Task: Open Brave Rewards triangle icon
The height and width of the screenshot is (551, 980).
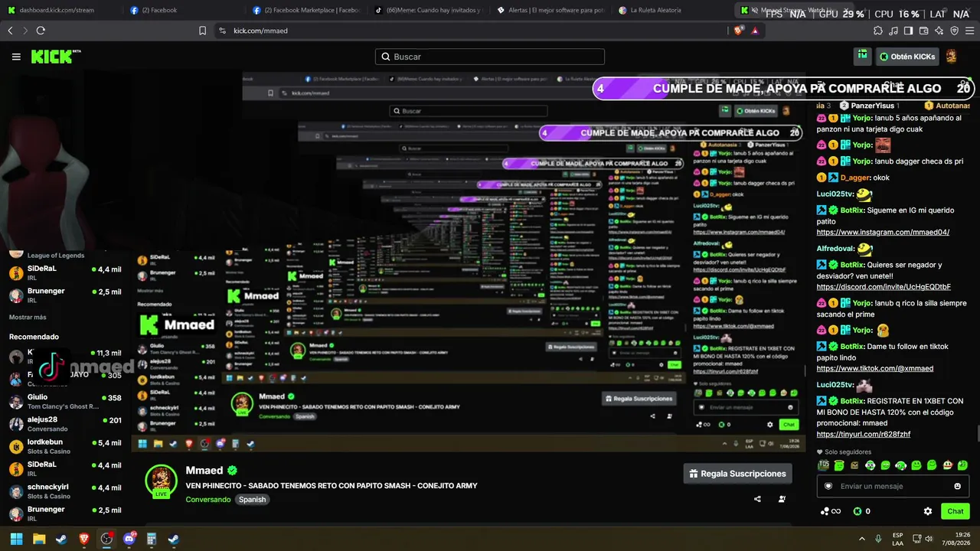Action: click(x=755, y=31)
